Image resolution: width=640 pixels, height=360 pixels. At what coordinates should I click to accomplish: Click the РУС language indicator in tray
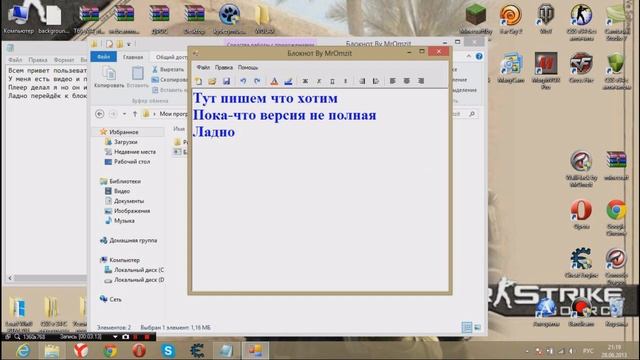588,351
